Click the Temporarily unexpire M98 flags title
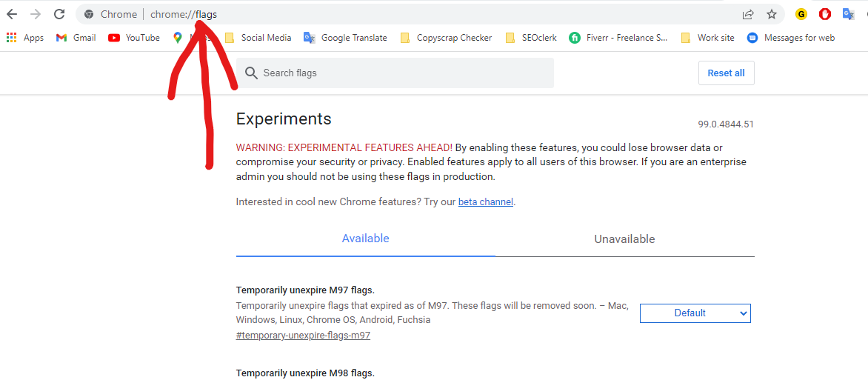868x380 pixels. pos(305,373)
